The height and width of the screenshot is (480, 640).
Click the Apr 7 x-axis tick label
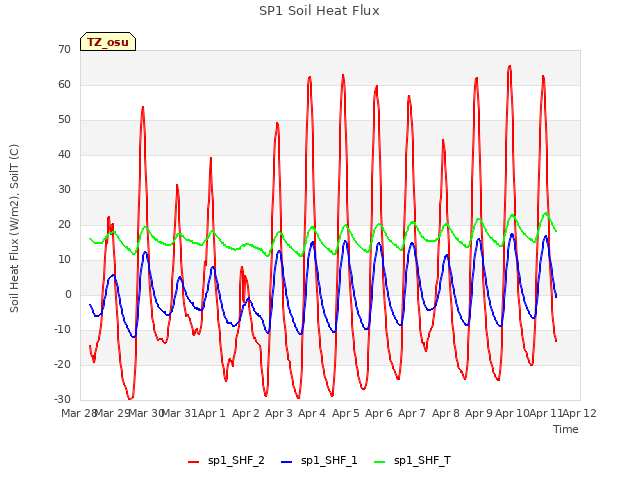412,413
